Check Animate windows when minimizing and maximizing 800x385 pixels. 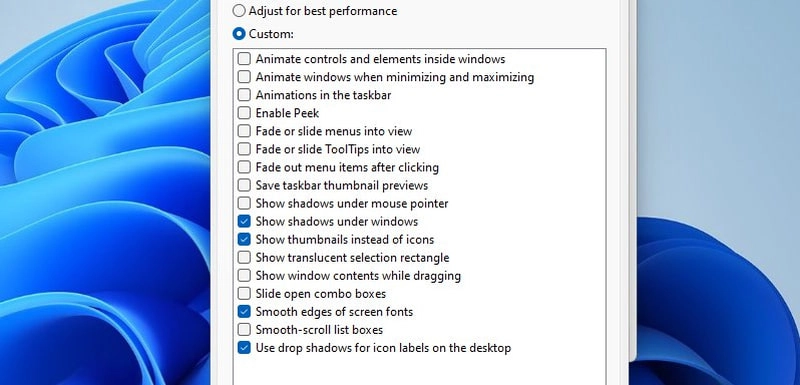(x=244, y=77)
